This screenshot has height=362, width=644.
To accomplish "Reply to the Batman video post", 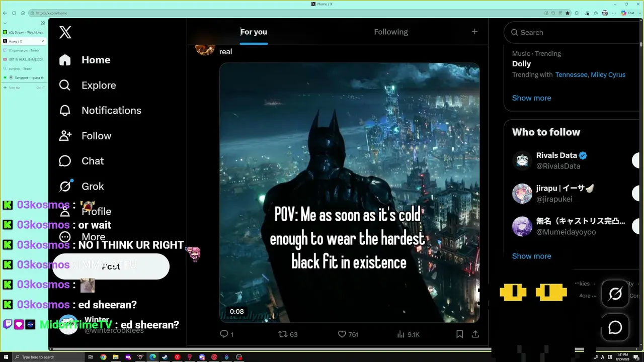I will coord(227,334).
